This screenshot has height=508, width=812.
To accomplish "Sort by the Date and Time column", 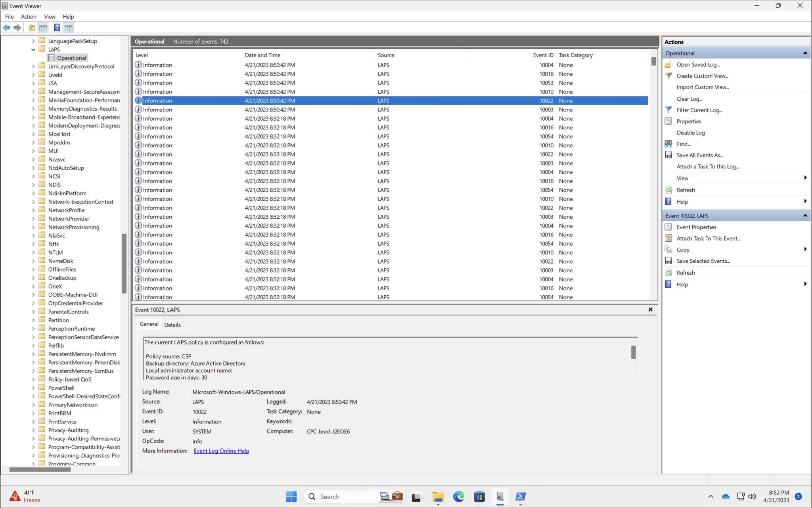I will tap(308, 55).
